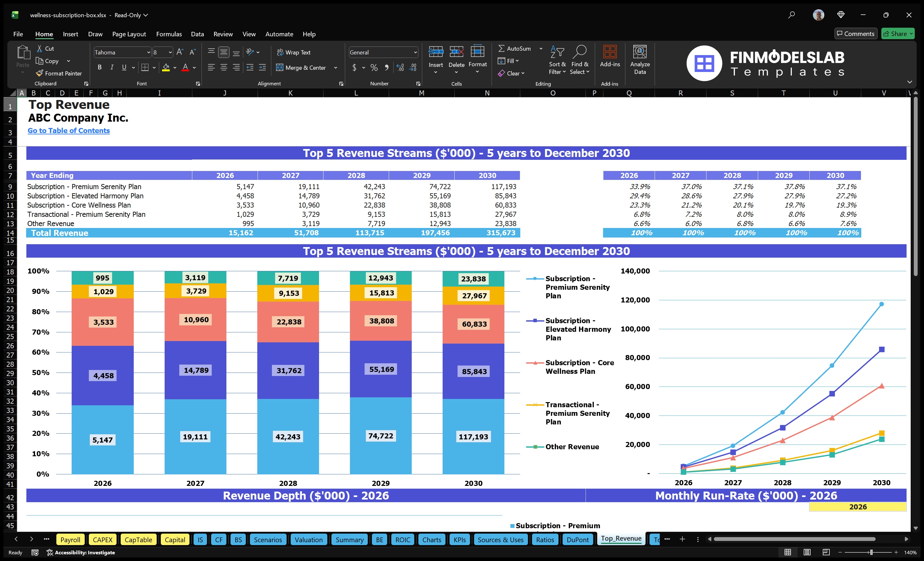Click the Borders icon
The image size is (924, 561).
[145, 67]
